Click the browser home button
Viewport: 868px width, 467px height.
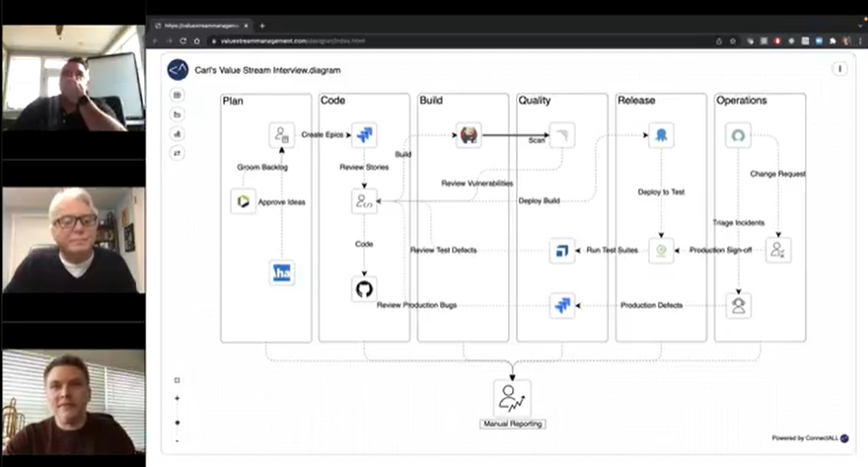197,41
